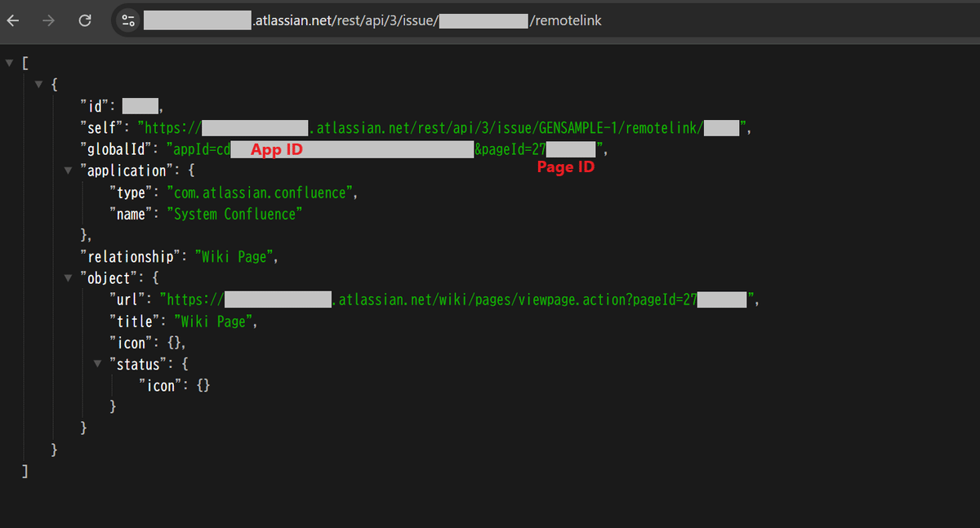Collapse the "object" node
The height and width of the screenshot is (528, 980).
click(68, 278)
